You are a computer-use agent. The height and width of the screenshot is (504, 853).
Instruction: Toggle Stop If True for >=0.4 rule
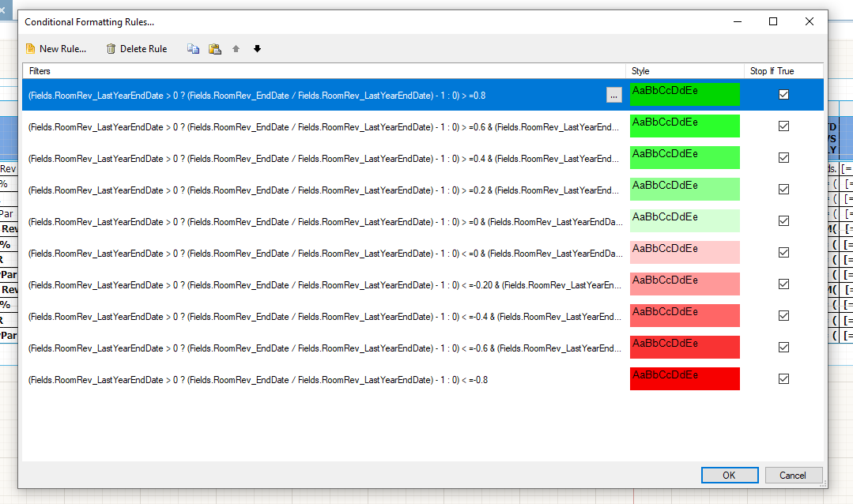(x=783, y=158)
